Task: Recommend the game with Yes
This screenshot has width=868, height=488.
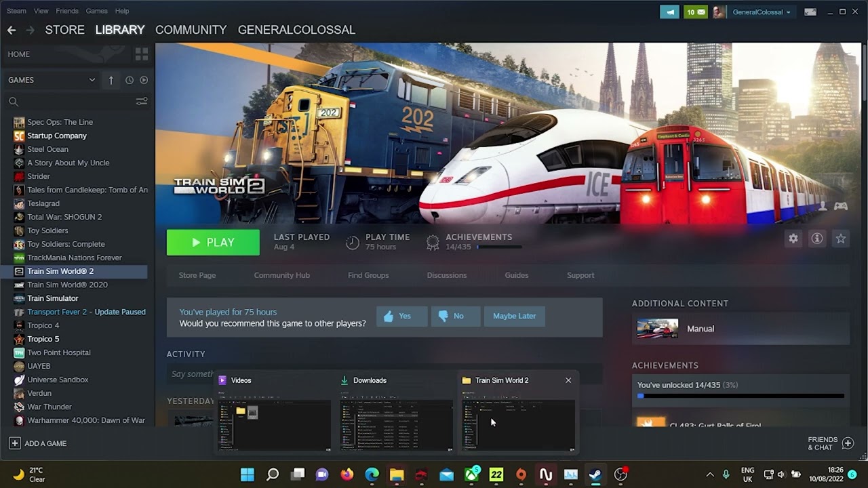Action: point(401,317)
